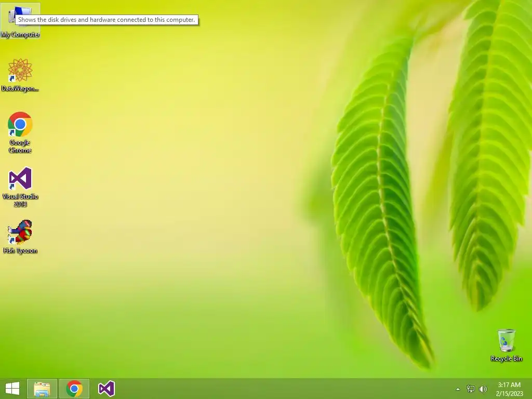Click the date 2/15/2023 in the taskbar
This screenshot has height=399, width=532.
pos(509,394)
